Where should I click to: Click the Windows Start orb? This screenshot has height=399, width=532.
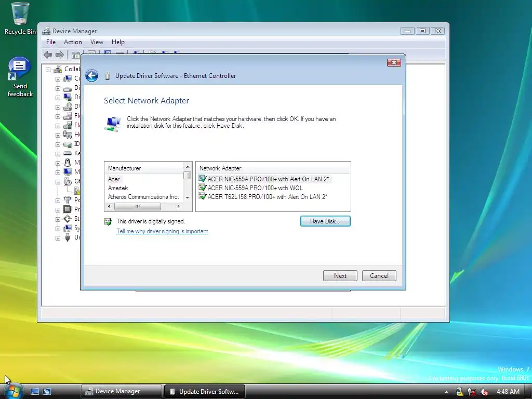13,391
